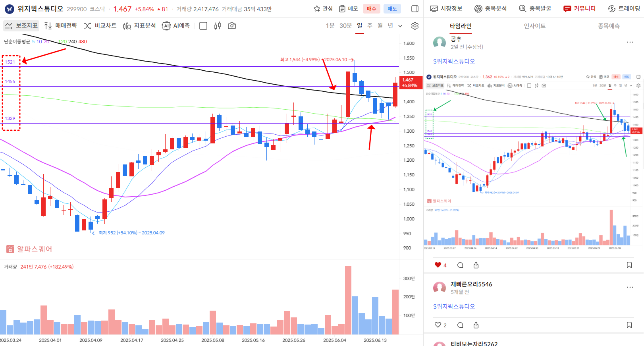Open 공추 user profile avatar
The image size is (644, 346).
(440, 43)
